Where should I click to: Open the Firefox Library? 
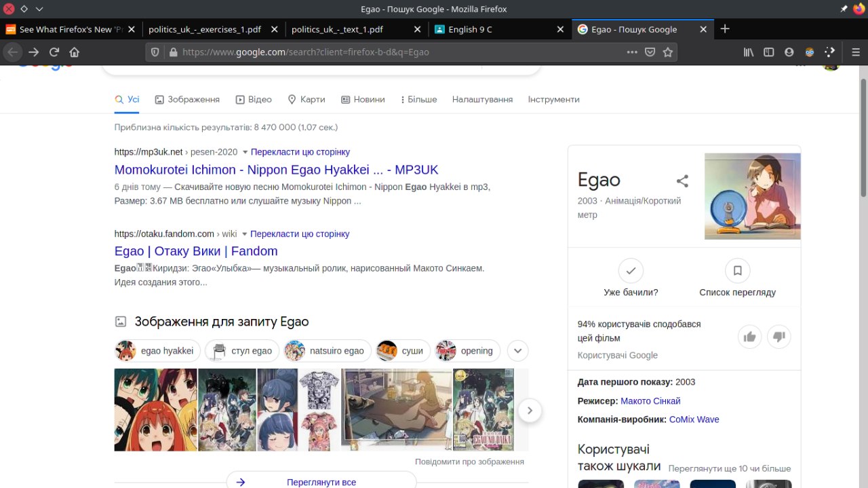pyautogui.click(x=749, y=52)
